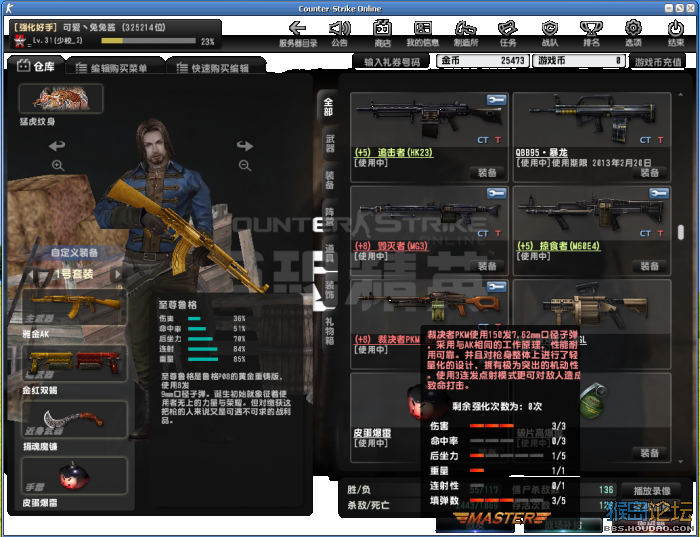Image resolution: width=700 pixels, height=537 pixels.
Task: Click wrench icon on 毁灭者 MG3 card
Action: (x=496, y=193)
